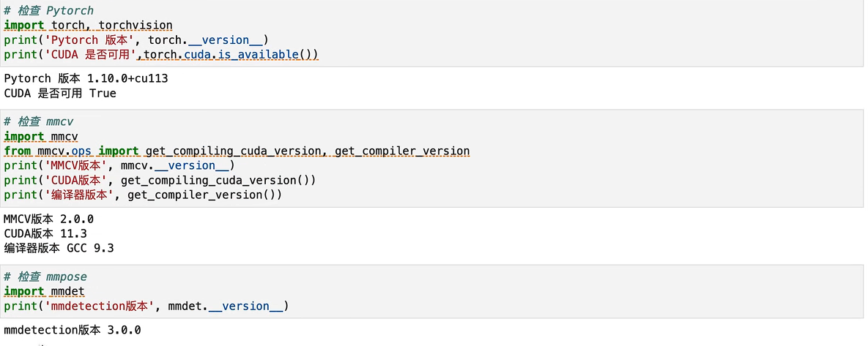Click the output '编译器版本 GCC 9.3'
The width and height of the screenshot is (868, 346).
pyautogui.click(x=59, y=248)
